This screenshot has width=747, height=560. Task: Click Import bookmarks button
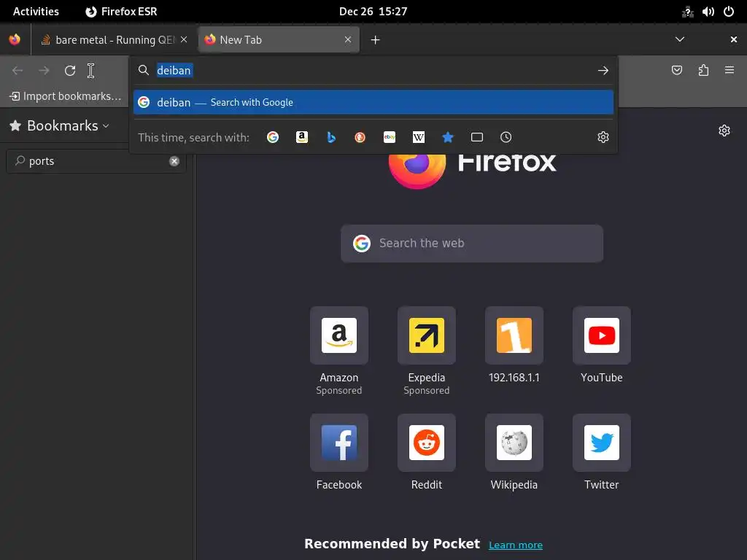(65, 96)
